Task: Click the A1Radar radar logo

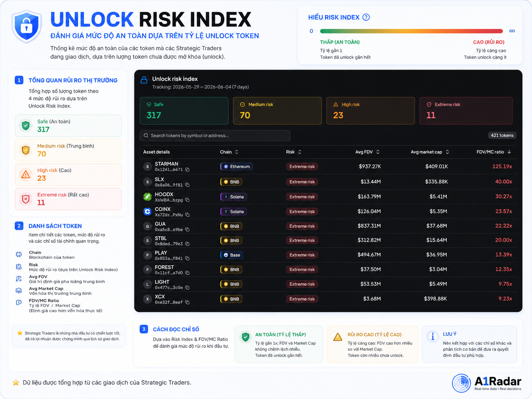Action: [461, 383]
